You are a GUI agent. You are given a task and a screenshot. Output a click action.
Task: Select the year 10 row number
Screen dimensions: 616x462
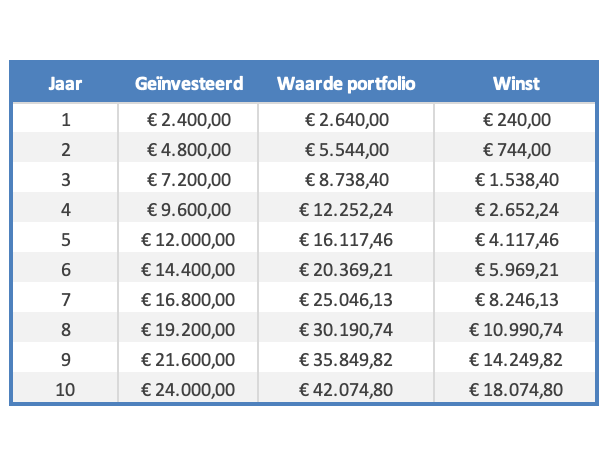coord(65,390)
